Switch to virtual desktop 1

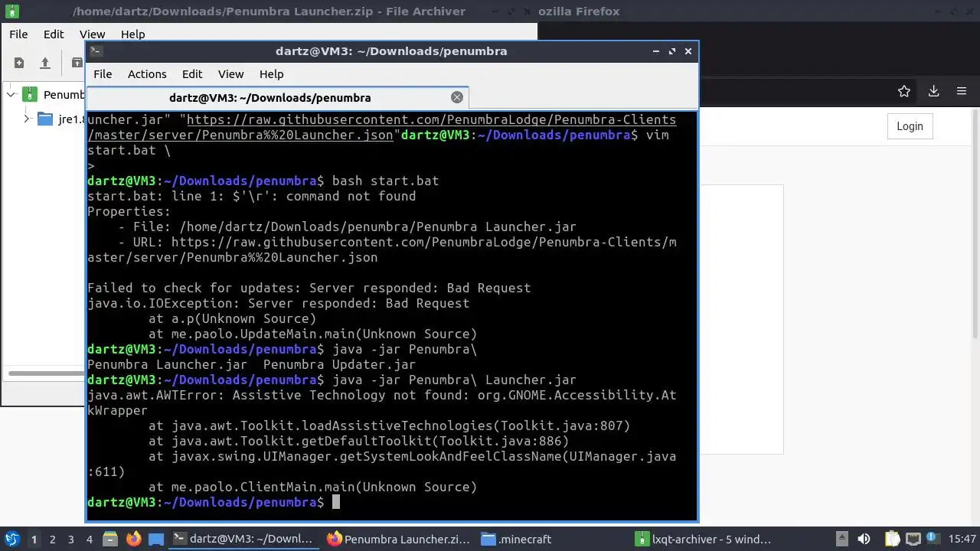[x=34, y=540]
